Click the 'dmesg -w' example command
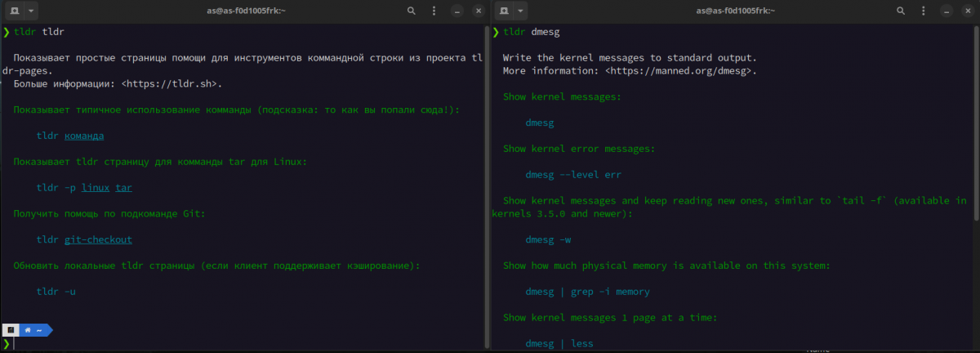Screen dimensions: 980x353 coord(549,240)
